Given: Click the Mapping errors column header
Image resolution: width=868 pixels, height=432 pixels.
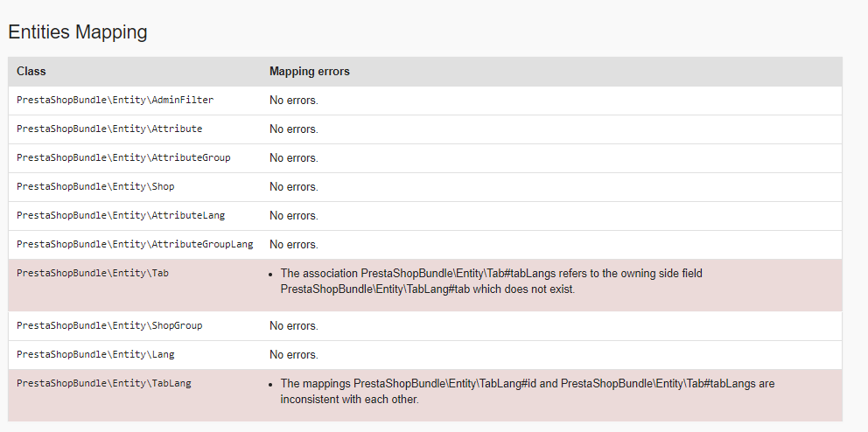Looking at the screenshot, I should coord(309,71).
